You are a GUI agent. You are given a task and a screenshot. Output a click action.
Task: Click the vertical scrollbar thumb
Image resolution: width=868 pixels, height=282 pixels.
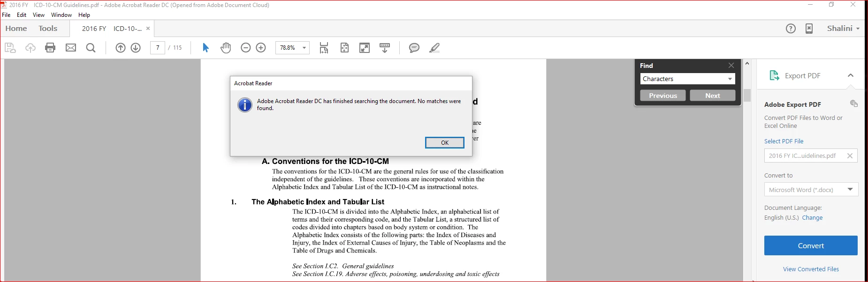pyautogui.click(x=747, y=95)
